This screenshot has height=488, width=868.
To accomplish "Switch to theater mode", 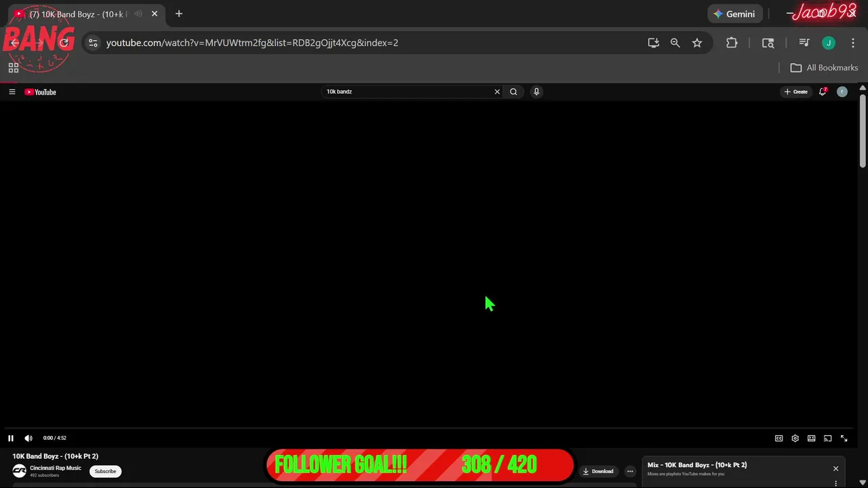I will point(812,439).
